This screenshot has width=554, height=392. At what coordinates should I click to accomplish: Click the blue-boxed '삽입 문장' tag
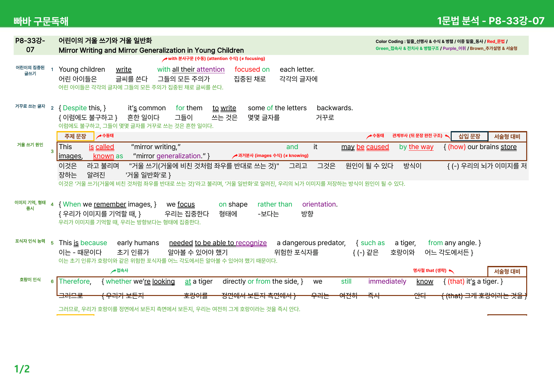[x=469, y=136]
